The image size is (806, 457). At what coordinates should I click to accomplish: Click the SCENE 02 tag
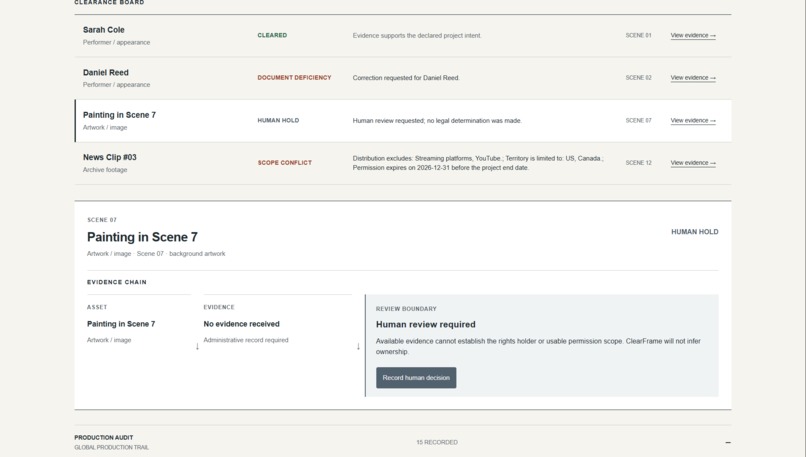[x=638, y=78]
